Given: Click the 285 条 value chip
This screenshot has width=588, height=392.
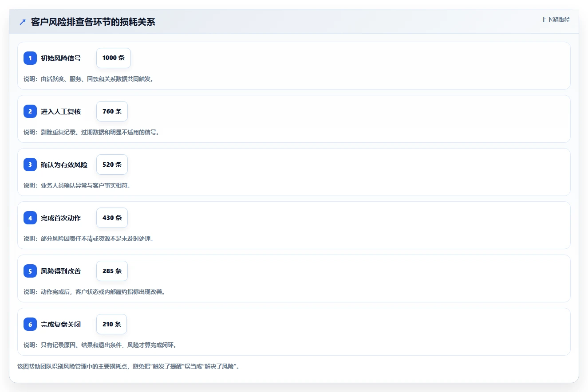Looking at the screenshot, I should click(x=112, y=271).
